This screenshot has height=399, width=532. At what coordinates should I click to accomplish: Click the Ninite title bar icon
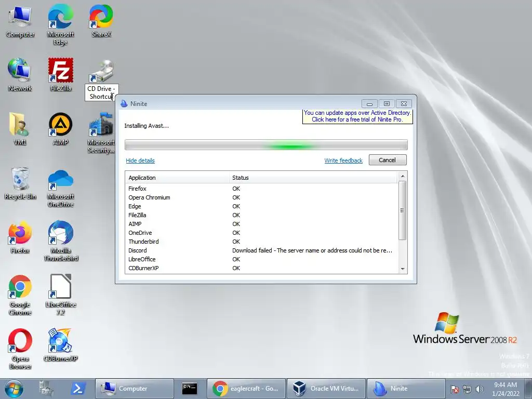pyautogui.click(x=124, y=103)
